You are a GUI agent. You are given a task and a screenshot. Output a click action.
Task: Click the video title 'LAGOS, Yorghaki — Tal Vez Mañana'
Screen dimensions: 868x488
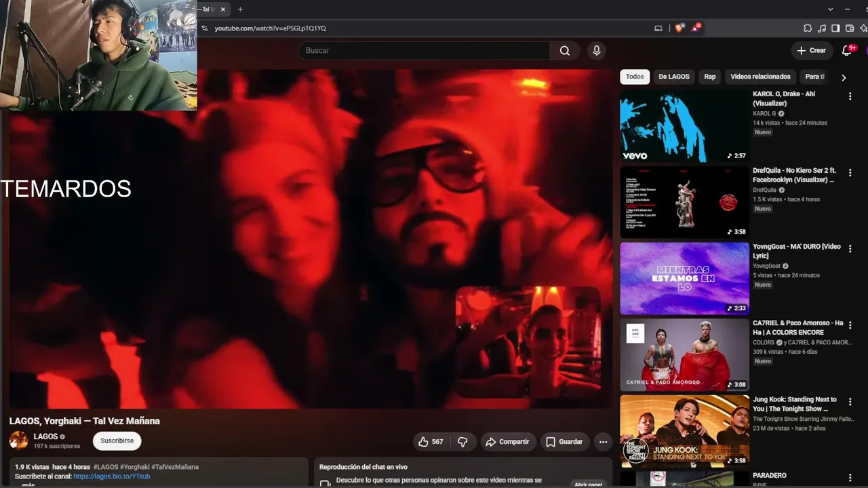click(85, 421)
